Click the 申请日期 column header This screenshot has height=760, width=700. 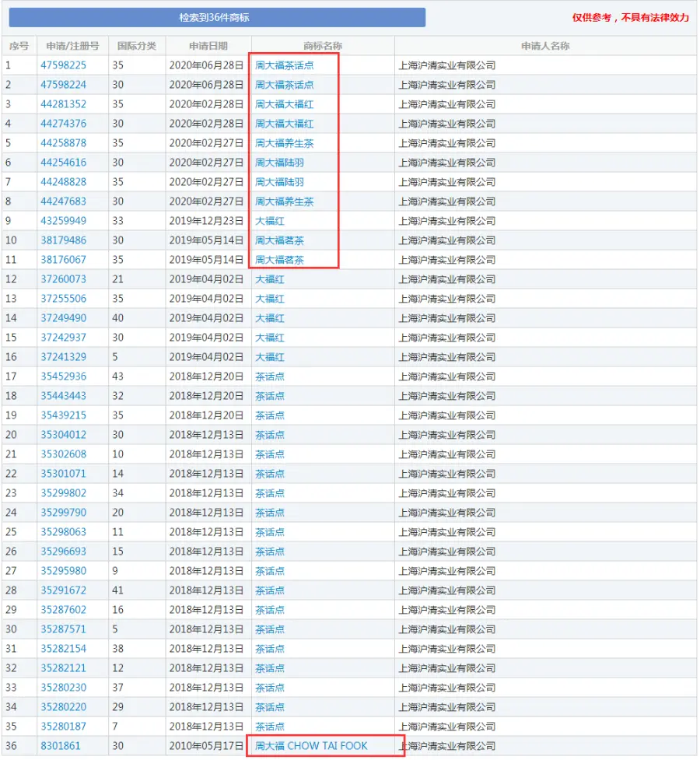(208, 46)
